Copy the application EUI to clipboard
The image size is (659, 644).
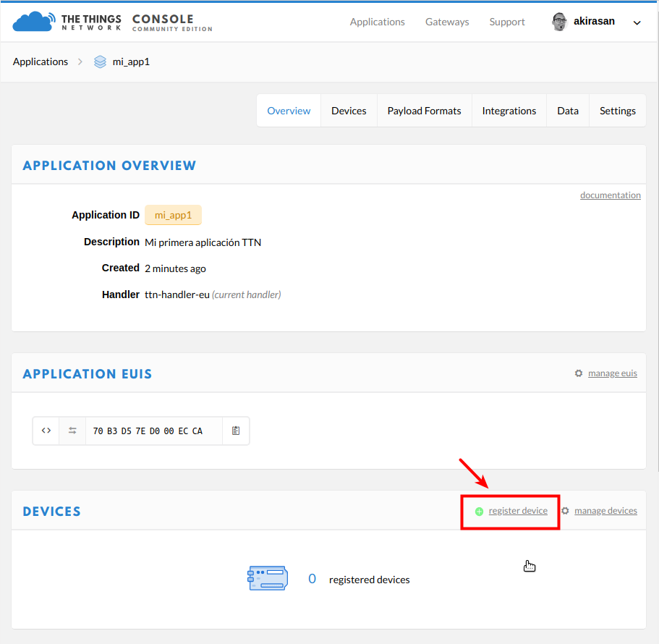pos(236,431)
